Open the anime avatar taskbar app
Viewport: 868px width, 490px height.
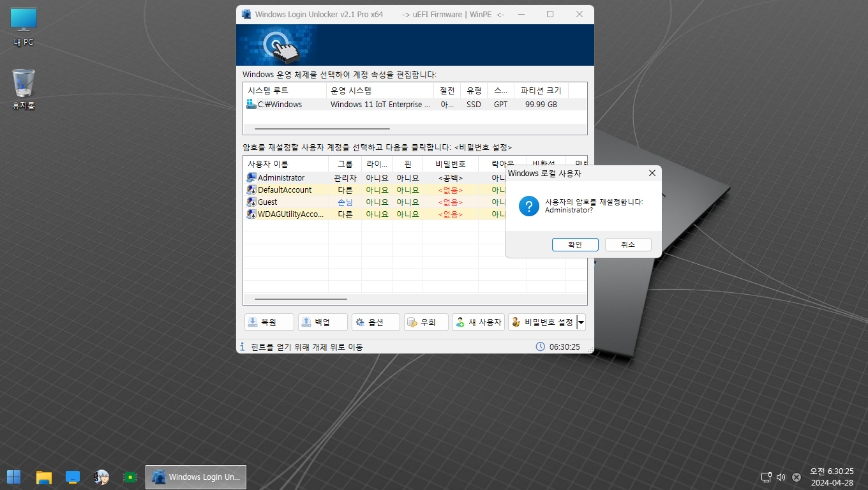101,477
